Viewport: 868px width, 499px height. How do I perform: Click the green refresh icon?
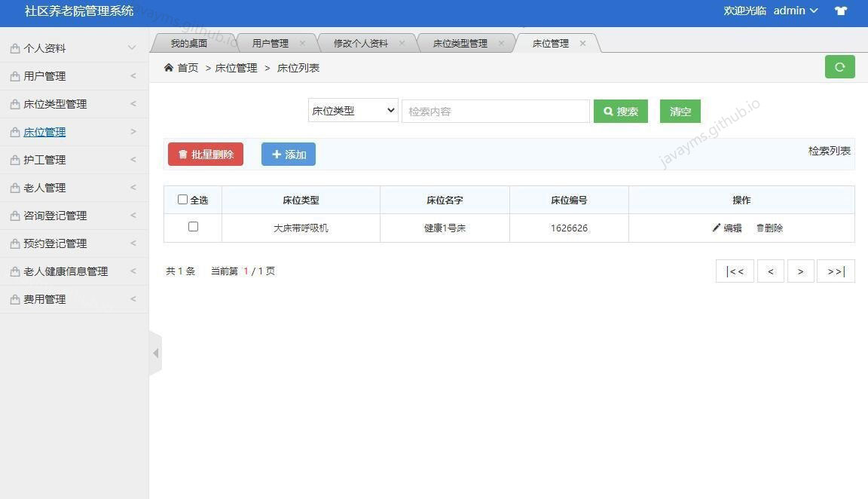[839, 66]
